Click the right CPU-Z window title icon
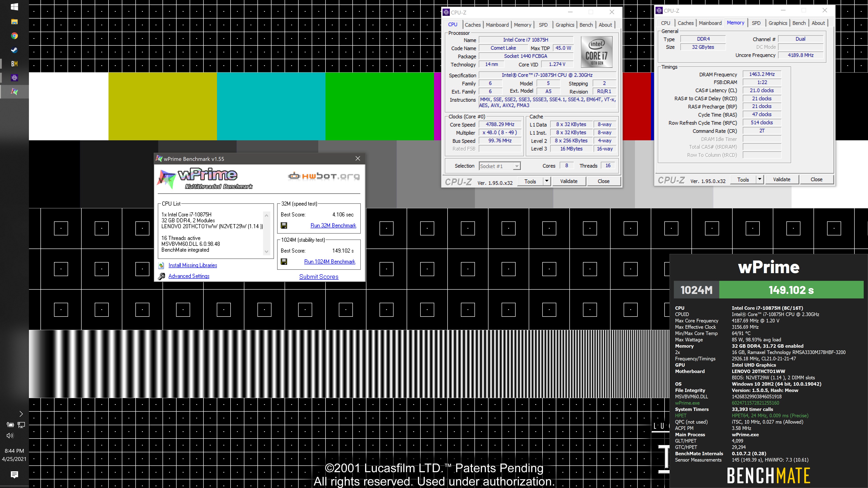Image resolution: width=868 pixels, height=488 pixels. tap(659, 10)
